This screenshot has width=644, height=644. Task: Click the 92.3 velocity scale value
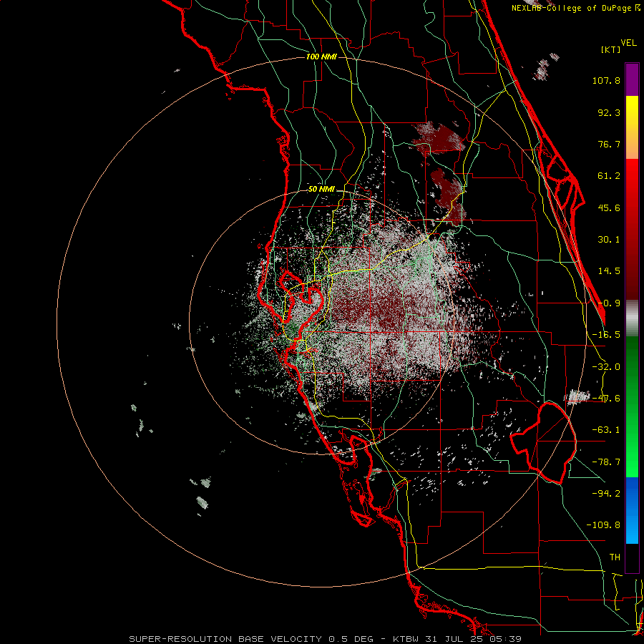pos(609,112)
